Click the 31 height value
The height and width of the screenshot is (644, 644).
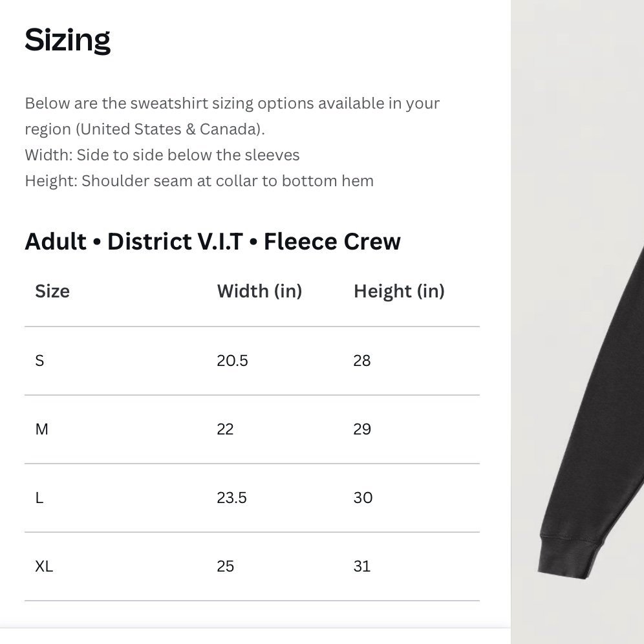[362, 566]
